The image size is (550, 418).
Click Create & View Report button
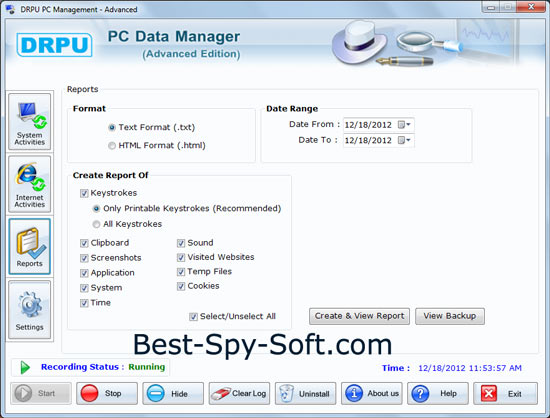click(359, 316)
